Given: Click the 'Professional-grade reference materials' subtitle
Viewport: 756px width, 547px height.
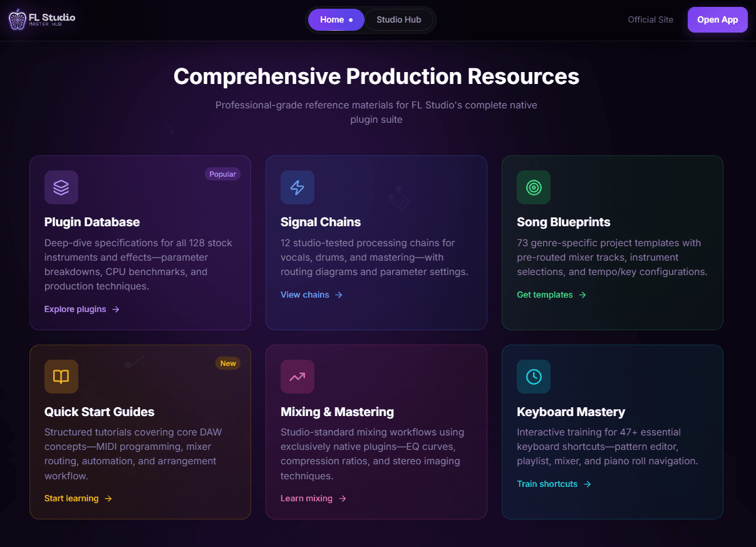Looking at the screenshot, I should 376,112.
